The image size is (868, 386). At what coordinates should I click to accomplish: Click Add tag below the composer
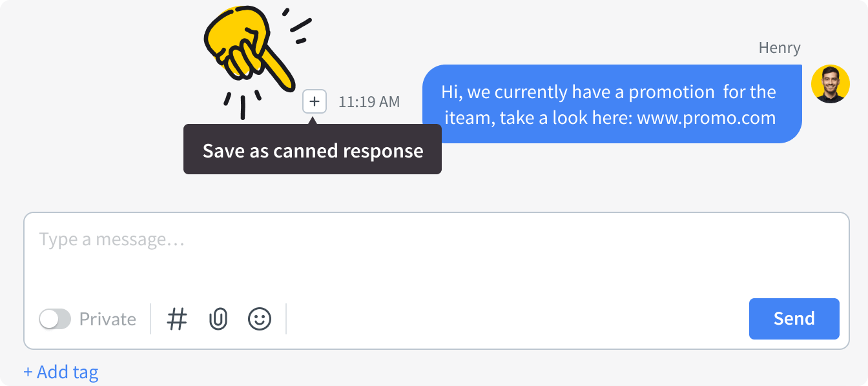(x=61, y=372)
